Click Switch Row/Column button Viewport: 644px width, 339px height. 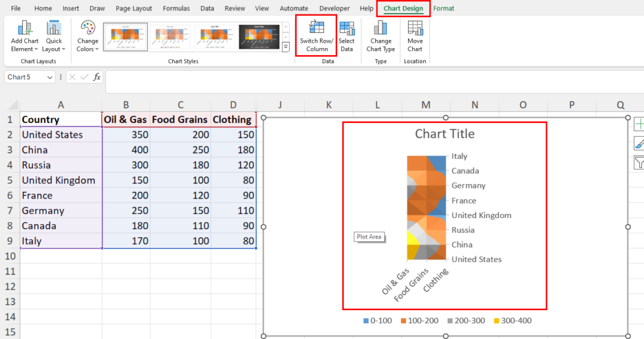pyautogui.click(x=316, y=37)
